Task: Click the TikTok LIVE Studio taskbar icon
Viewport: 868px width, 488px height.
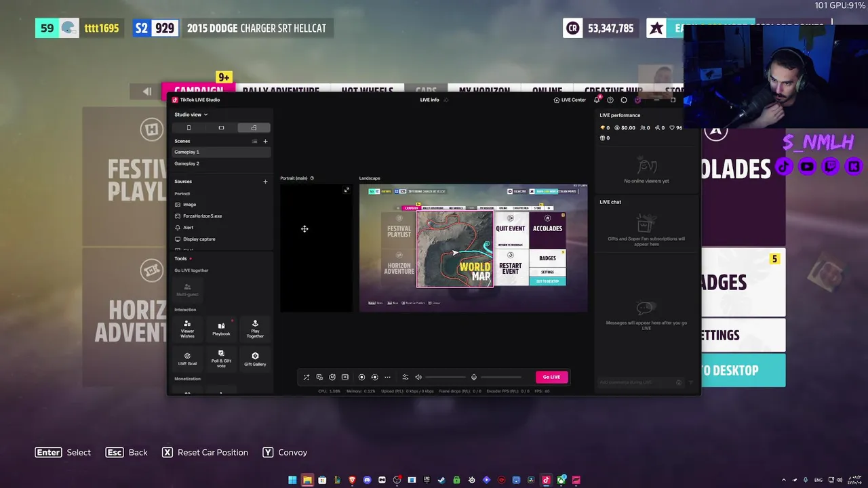Action: [x=546, y=480]
